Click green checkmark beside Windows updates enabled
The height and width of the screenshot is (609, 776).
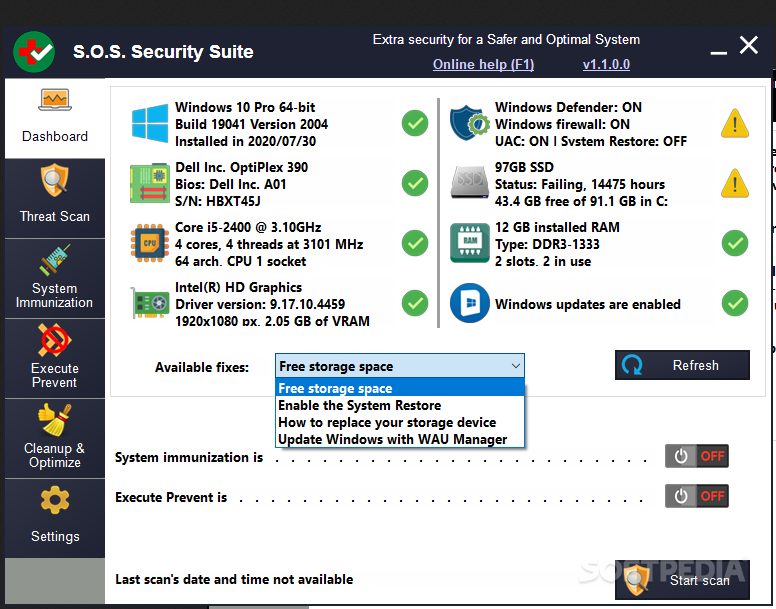pyautogui.click(x=735, y=303)
